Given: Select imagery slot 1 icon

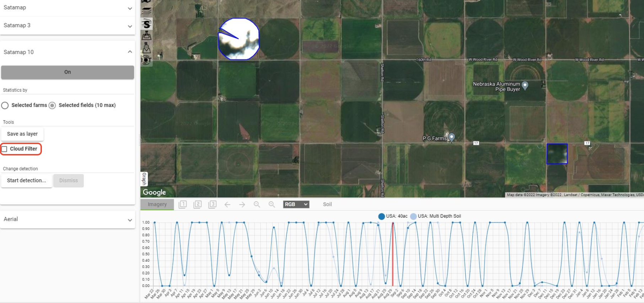Looking at the screenshot, I should 183,204.
